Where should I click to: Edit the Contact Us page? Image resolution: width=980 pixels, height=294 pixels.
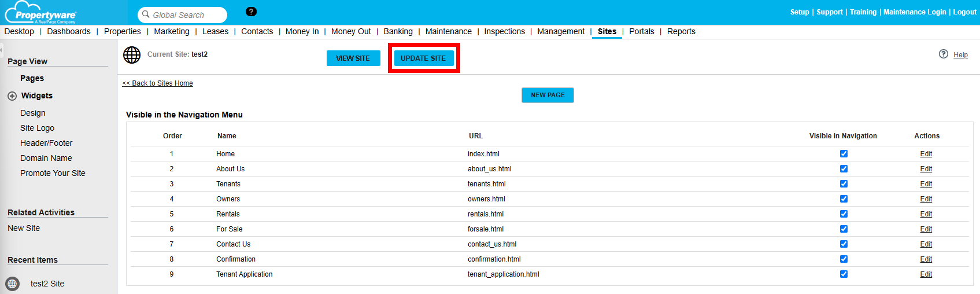tap(926, 244)
